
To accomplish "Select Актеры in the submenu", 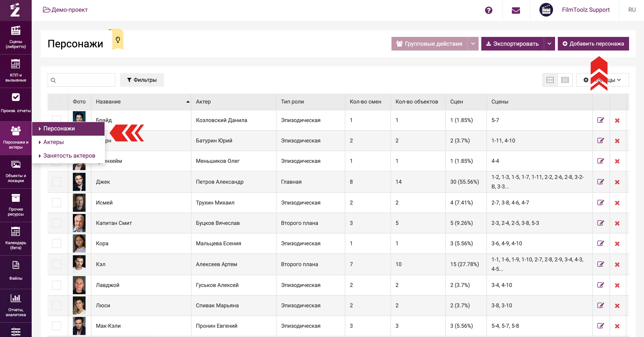I will 53,142.
